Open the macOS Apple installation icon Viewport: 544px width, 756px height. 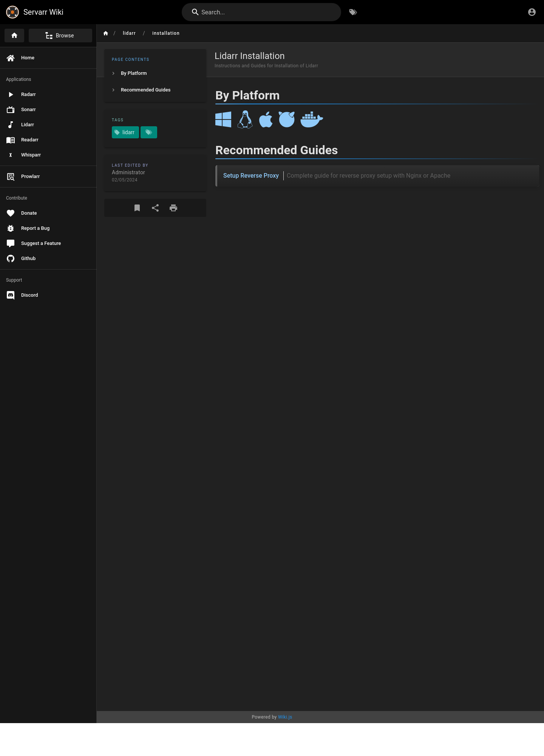click(x=266, y=119)
